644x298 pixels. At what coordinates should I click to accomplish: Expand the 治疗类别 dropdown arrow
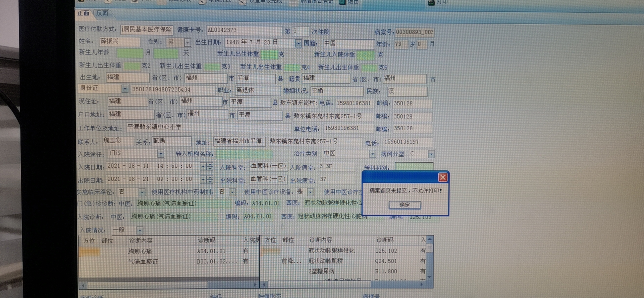click(x=372, y=154)
